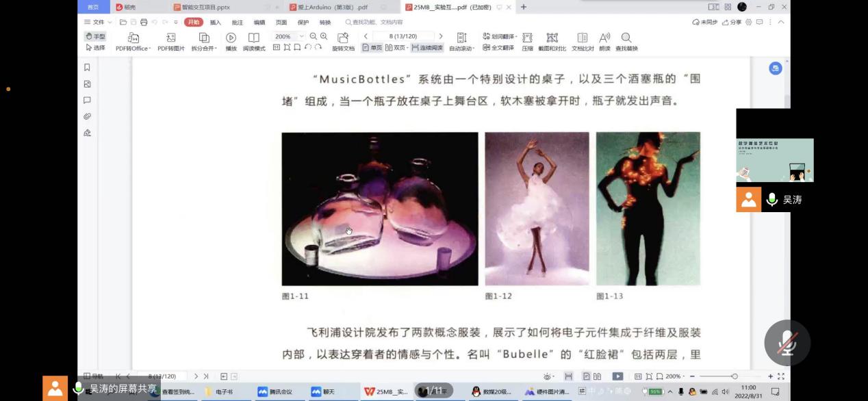
Task: Click the page number field 8 (13/120)
Action: click(x=403, y=36)
